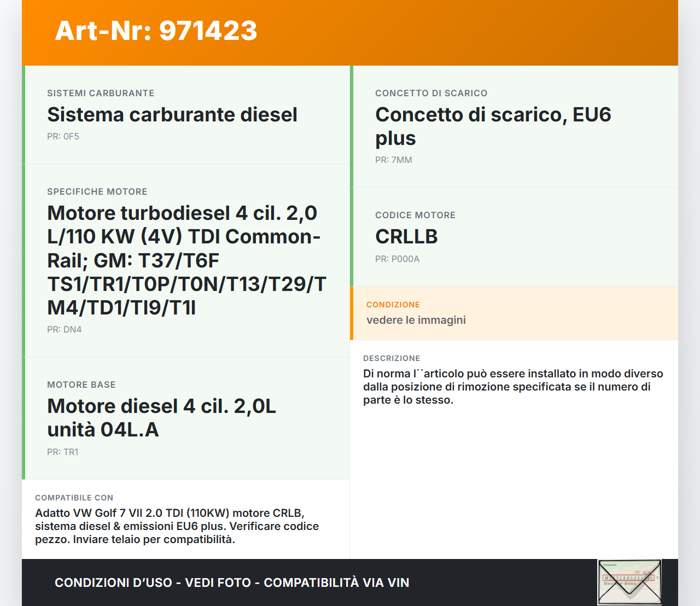Select the DESCRIZIONE paragraph text
Image resolution: width=700 pixels, height=606 pixels.
[x=513, y=386]
